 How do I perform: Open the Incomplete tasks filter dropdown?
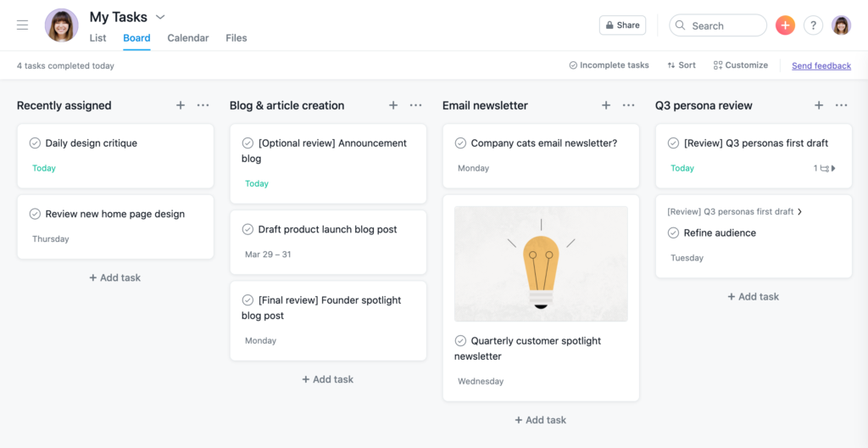coord(609,65)
